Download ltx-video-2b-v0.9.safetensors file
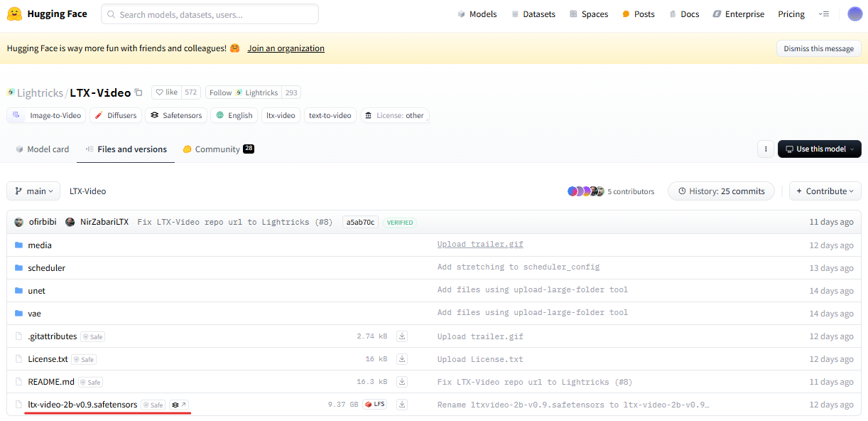 402,405
